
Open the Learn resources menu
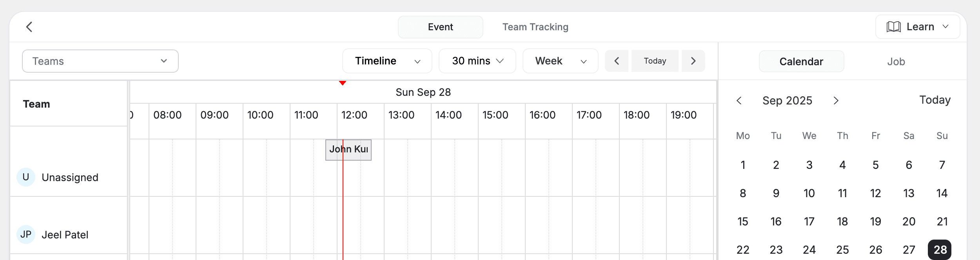[x=917, y=26]
